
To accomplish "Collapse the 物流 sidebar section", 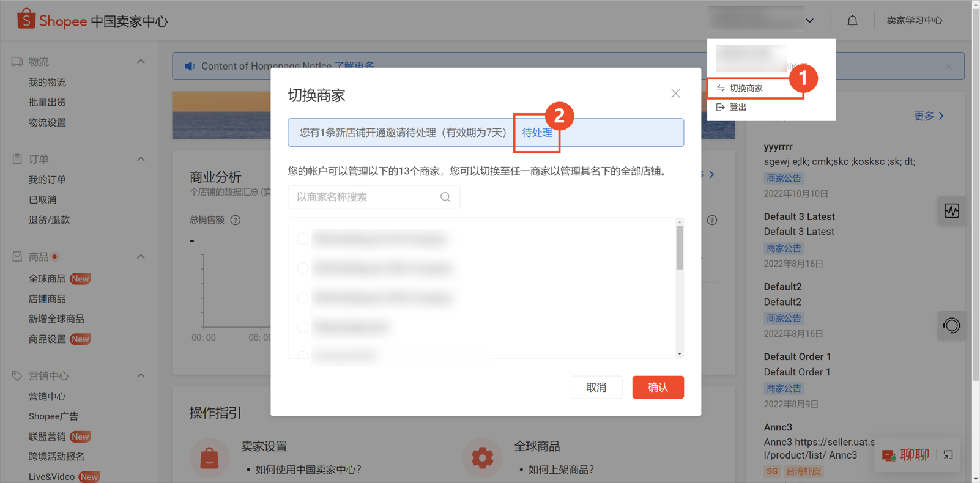I will point(141,62).
